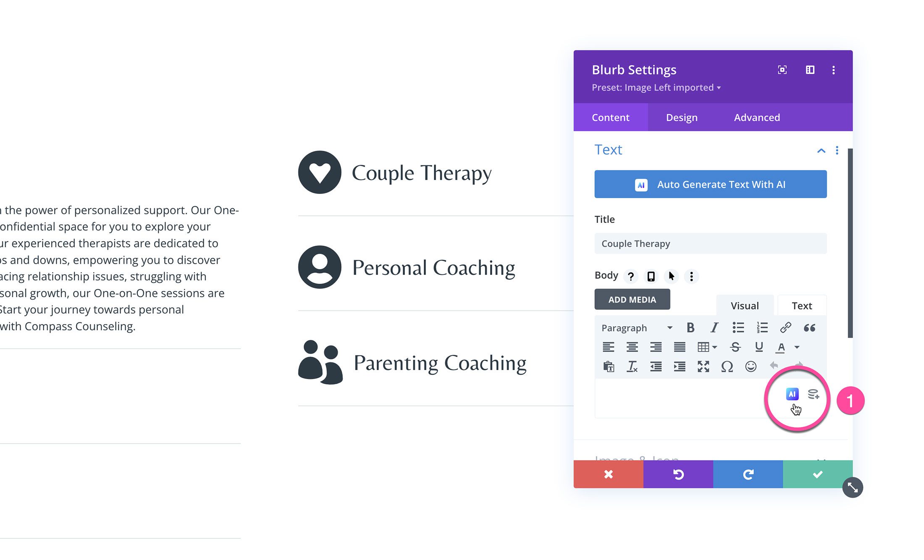Click Auto Generate Text With AI button
Screen dimensions: 924x560
click(x=711, y=184)
